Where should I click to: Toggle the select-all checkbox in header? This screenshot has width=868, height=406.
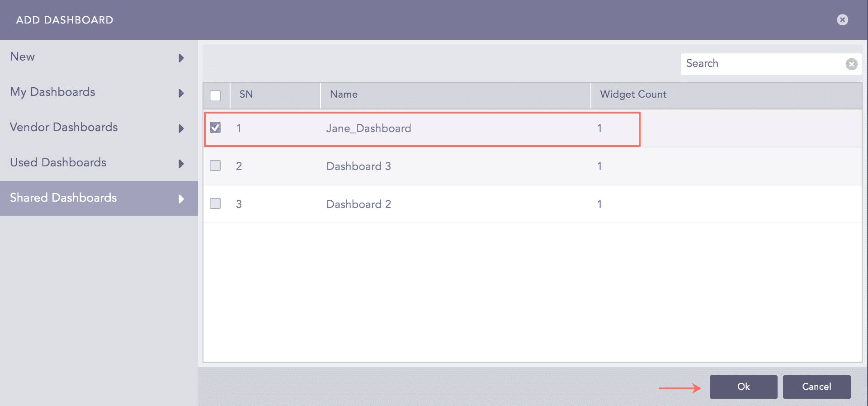point(215,95)
